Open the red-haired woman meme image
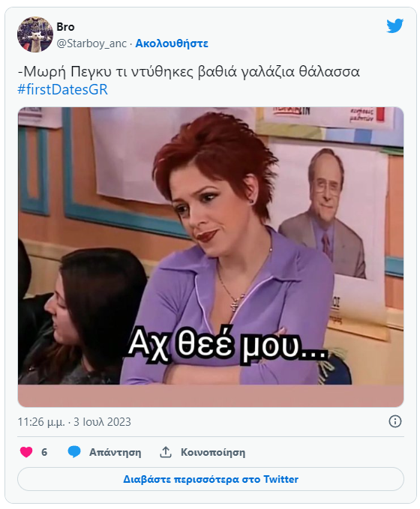Screen dimensions: 420x509 coord(211,246)
